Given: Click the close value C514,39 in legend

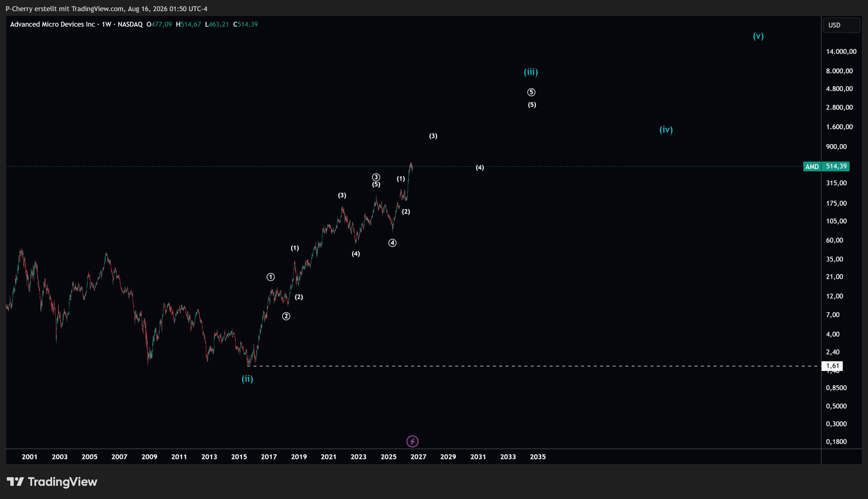Looking at the screenshot, I should 245,24.
